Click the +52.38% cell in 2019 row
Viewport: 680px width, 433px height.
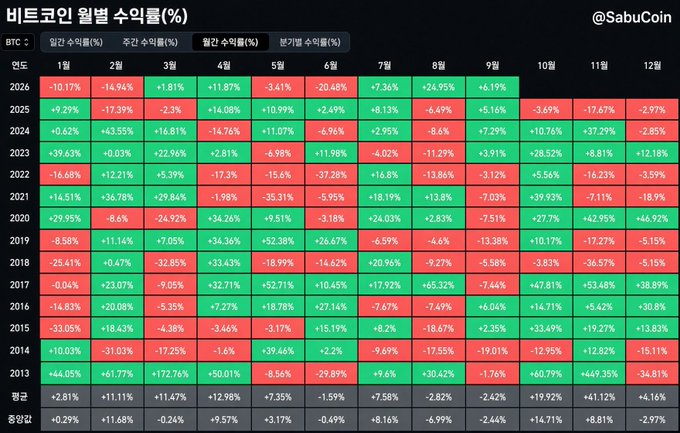(x=278, y=241)
